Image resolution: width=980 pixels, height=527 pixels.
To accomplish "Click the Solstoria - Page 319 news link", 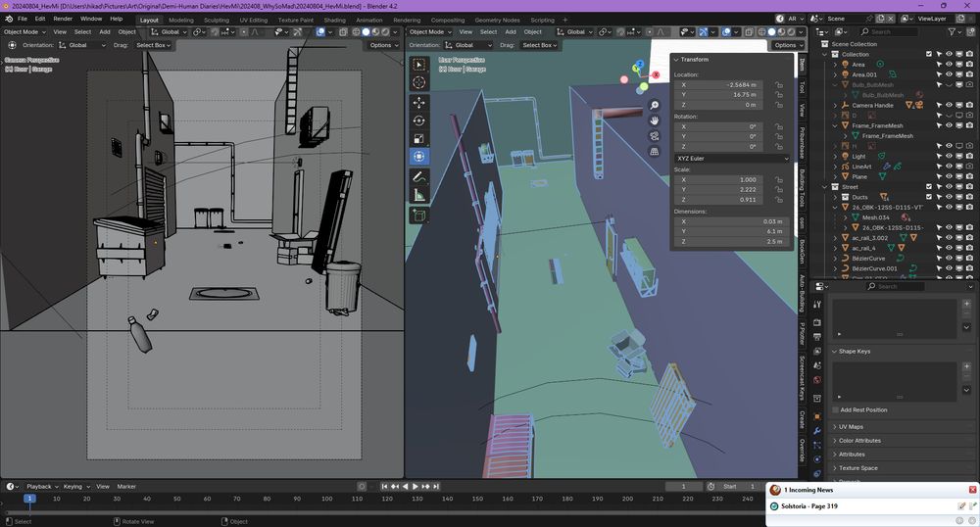I will click(x=808, y=506).
